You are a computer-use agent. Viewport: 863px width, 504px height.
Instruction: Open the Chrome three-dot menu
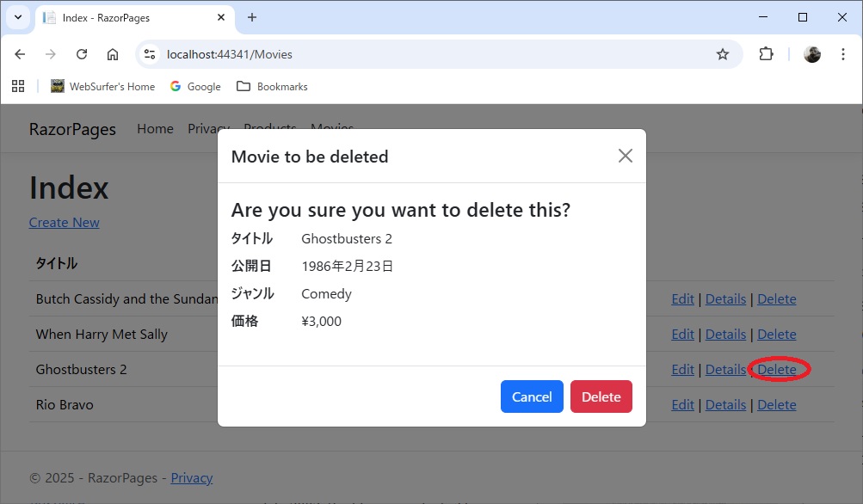tap(843, 53)
